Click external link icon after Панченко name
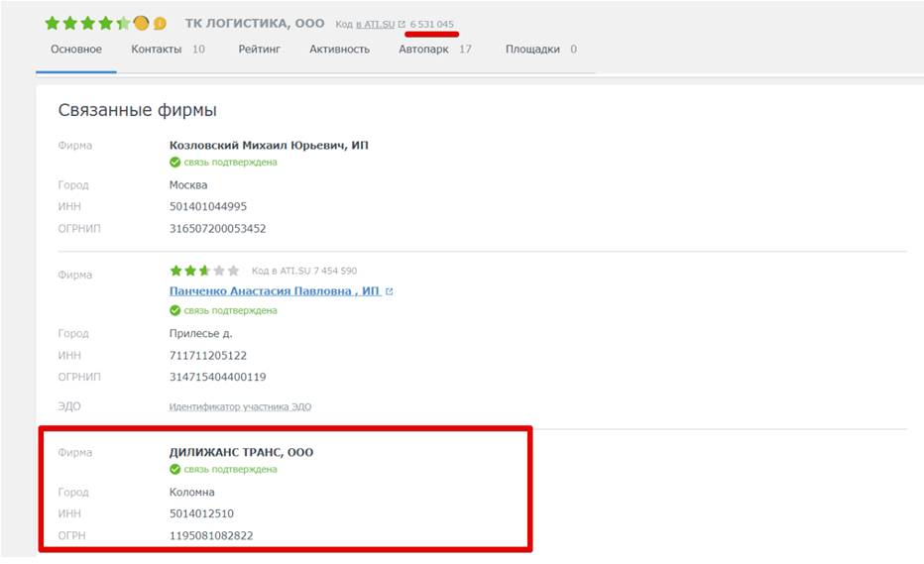 tap(389, 291)
